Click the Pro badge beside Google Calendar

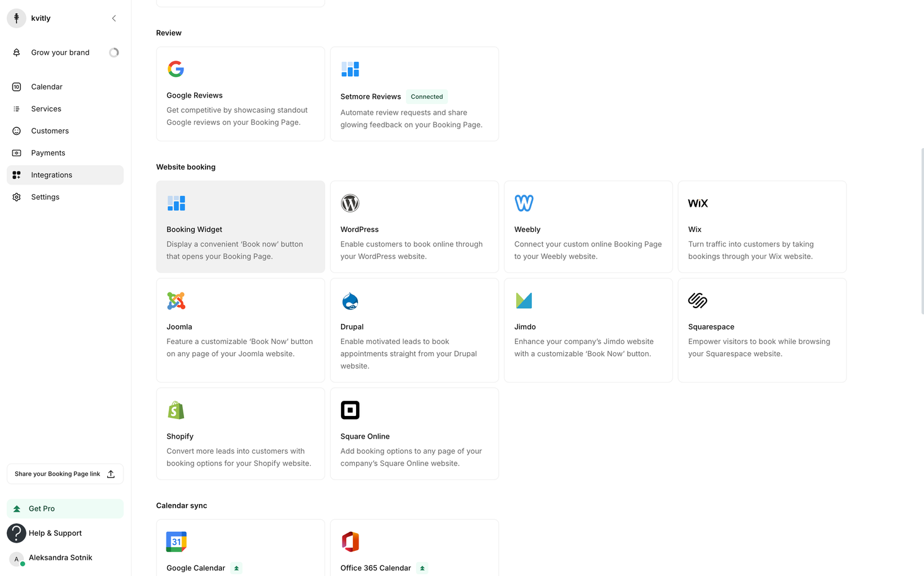click(x=236, y=568)
